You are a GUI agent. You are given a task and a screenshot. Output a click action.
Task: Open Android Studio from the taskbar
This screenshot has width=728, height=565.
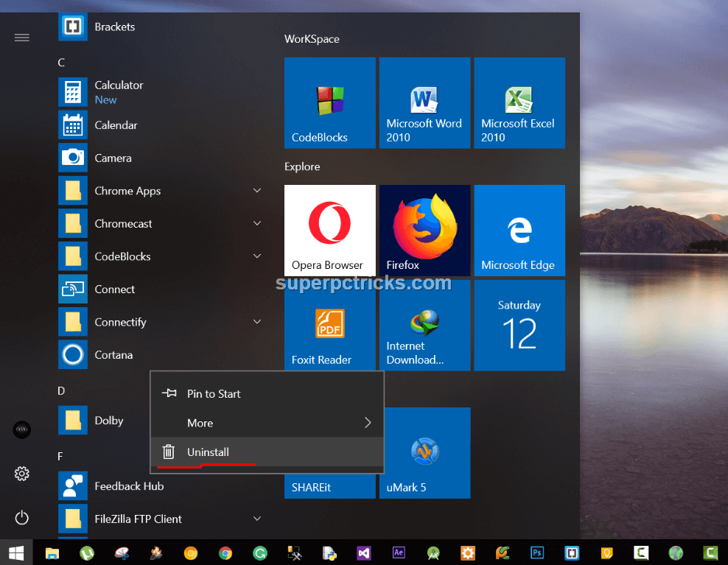click(433, 553)
